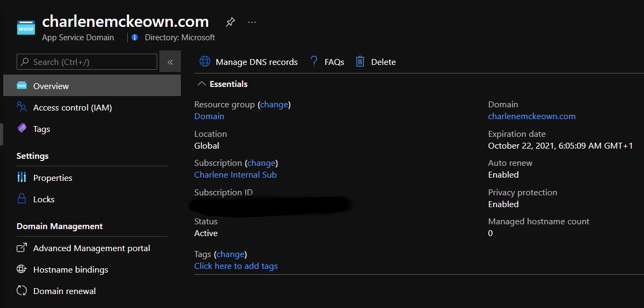Screen dimensions: 644x308
Task: Click the Auto renew Enabled value
Action: tap(503, 175)
